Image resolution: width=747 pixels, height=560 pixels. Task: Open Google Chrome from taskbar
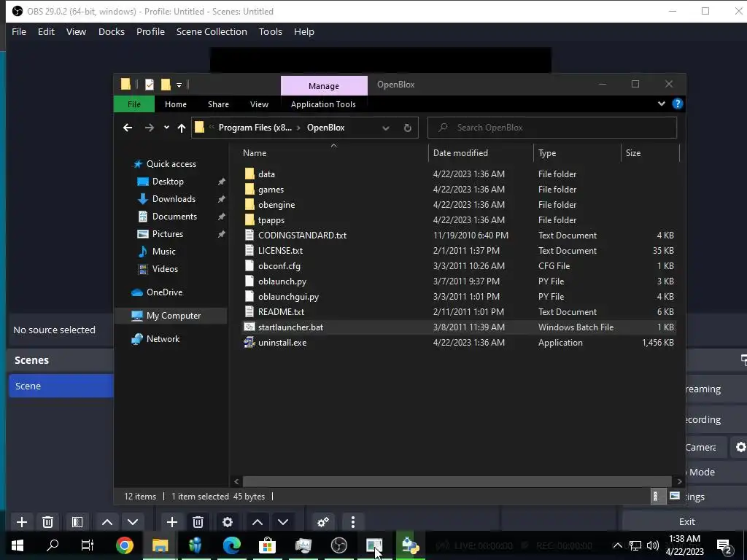click(124, 545)
